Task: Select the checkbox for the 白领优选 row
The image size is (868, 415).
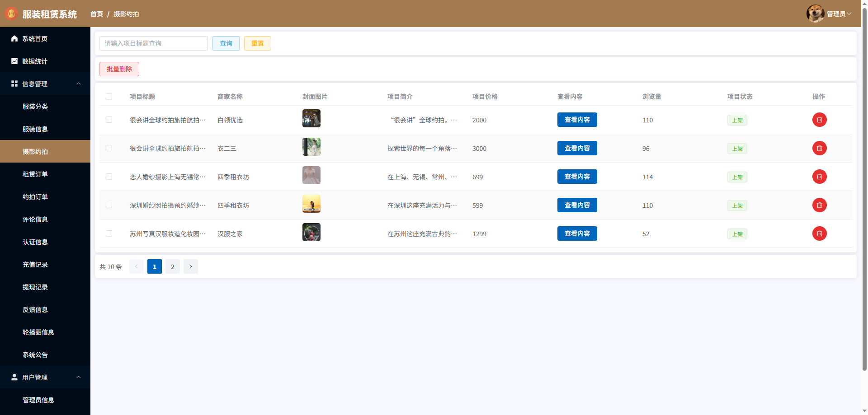Action: tap(109, 120)
